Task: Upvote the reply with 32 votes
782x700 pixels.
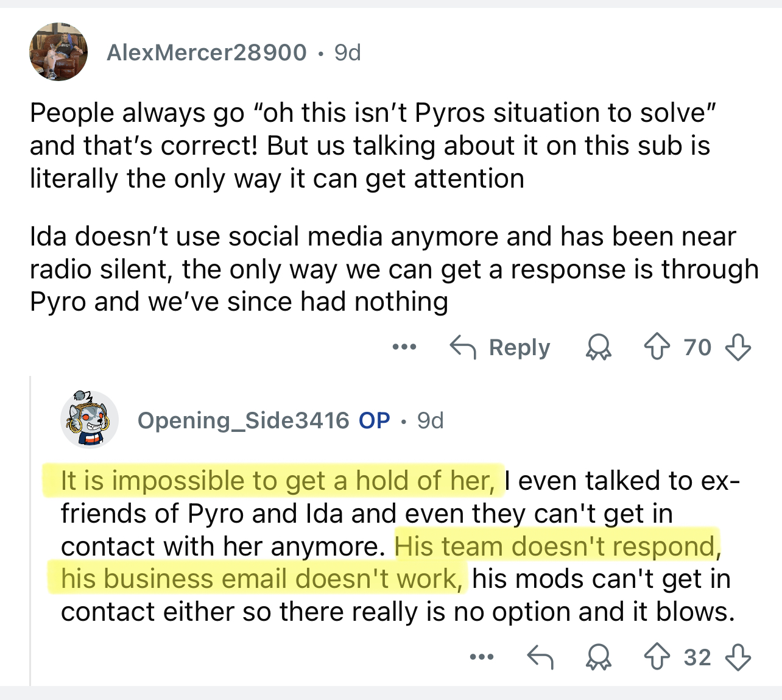Action: tap(657, 657)
